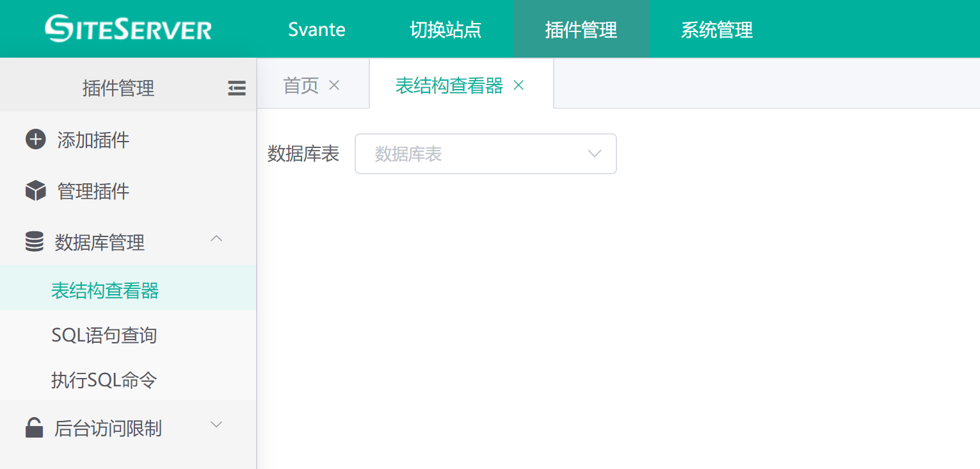Image resolution: width=980 pixels, height=469 pixels.
Task: Expand the 后台访问限制 menu chevron
Action: tap(217, 425)
